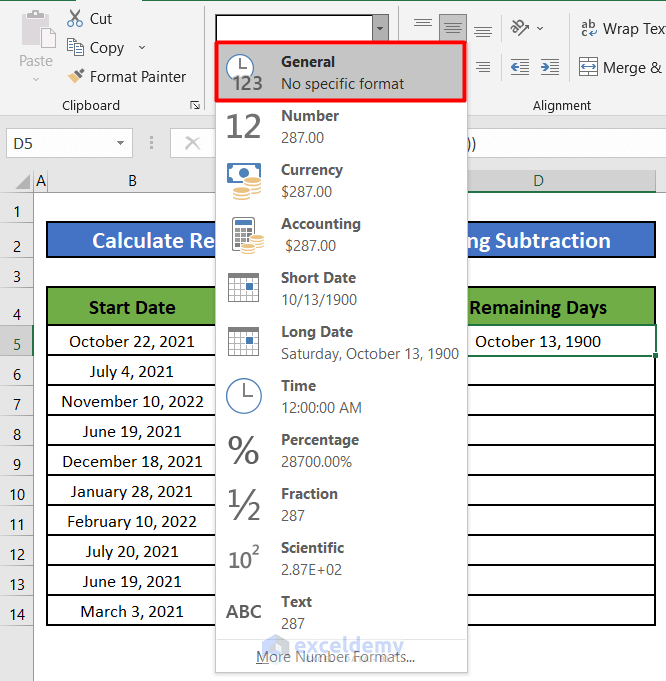
Task: Choose the Currency format option
Action: pyautogui.click(x=341, y=180)
